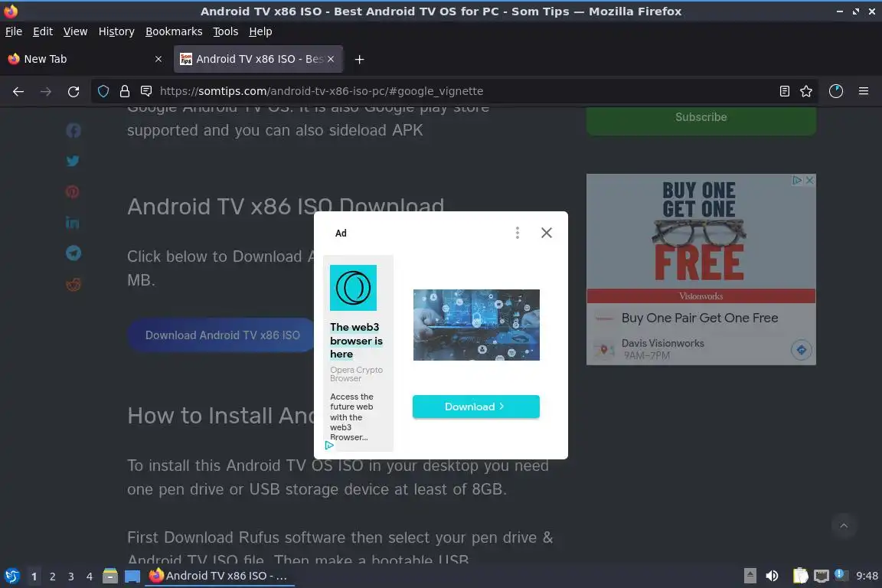Click the AdChoices triangle in the popup
Screen dimensions: 882x588
click(330, 445)
